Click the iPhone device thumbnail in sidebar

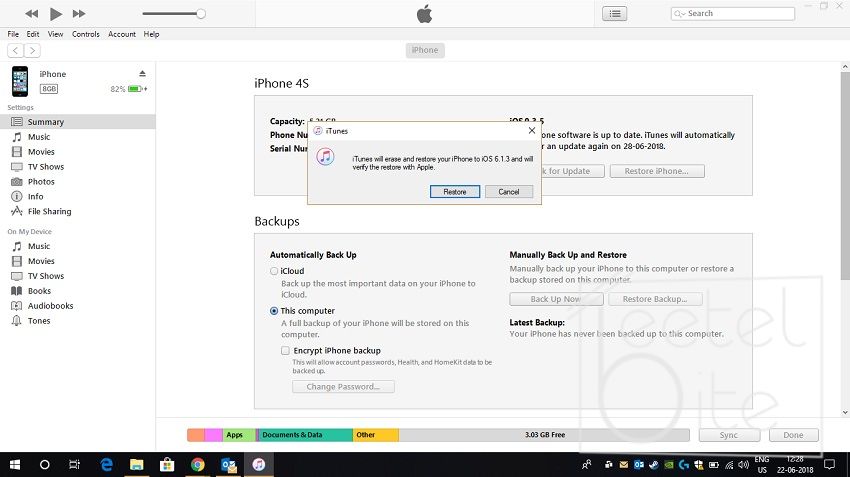pos(20,81)
